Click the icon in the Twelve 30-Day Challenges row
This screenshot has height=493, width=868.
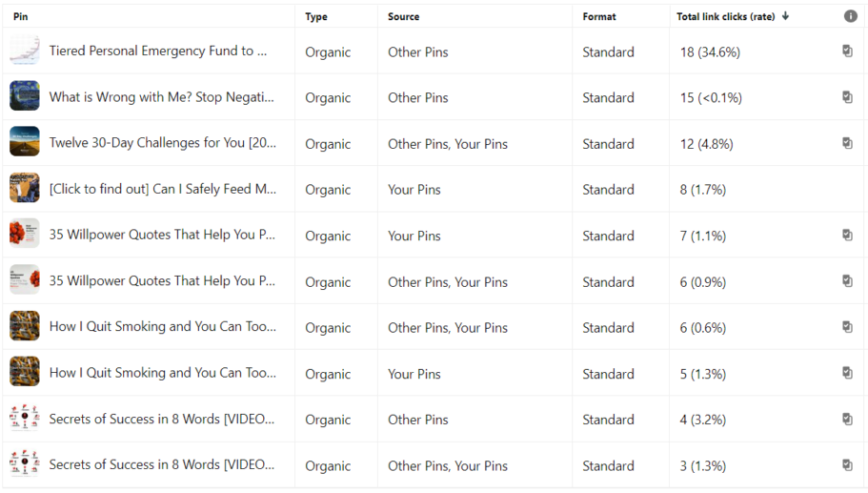(x=847, y=143)
